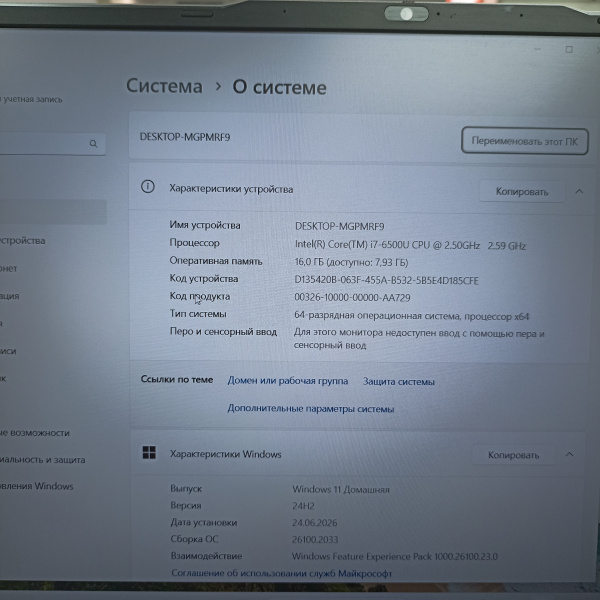The height and width of the screenshot is (600, 600).
Task: Click the device ID D135420B-063F-455A-B532-5B5E4D185CFE
Action: pyautogui.click(x=386, y=280)
